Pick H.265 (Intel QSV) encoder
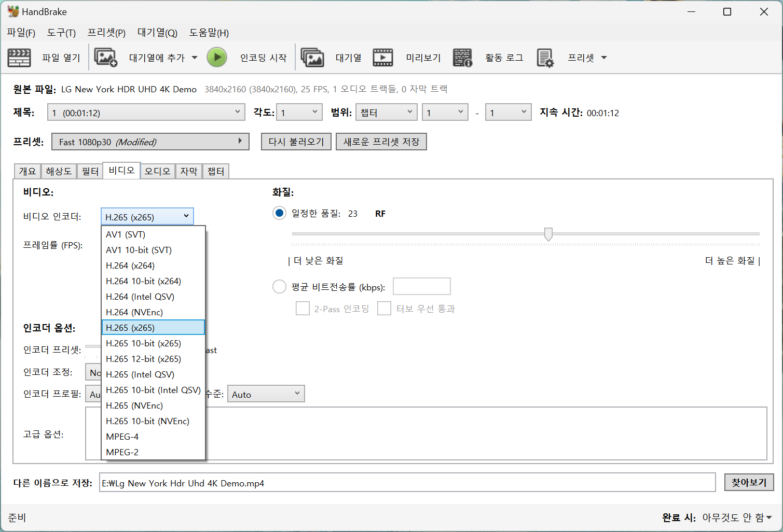Viewport: 783px width, 532px height. coord(154,374)
